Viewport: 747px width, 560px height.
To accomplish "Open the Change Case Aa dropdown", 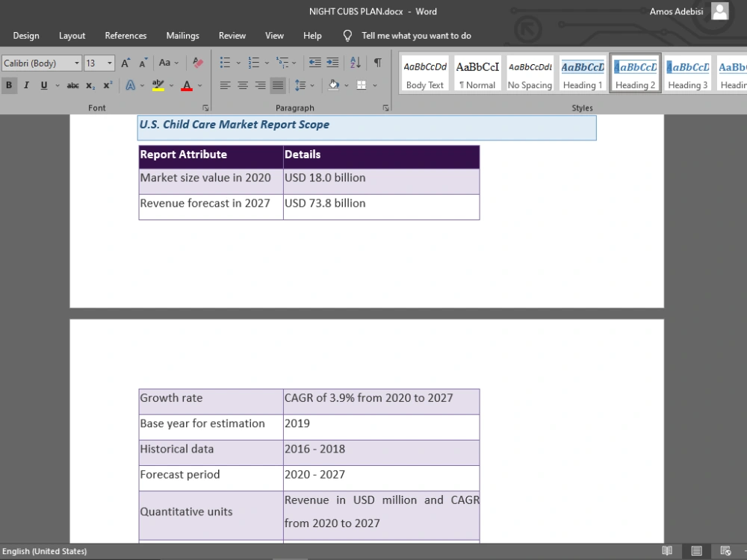I will (169, 63).
